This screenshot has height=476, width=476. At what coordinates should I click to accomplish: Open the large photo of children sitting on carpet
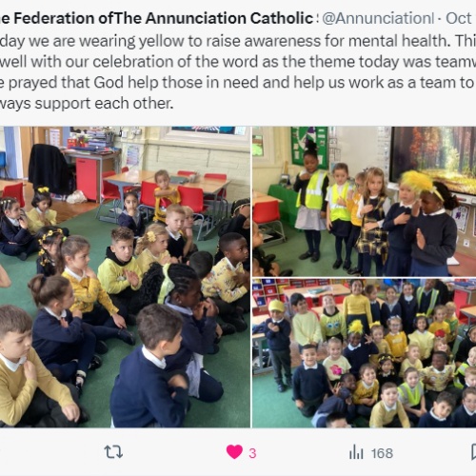click(x=125, y=277)
